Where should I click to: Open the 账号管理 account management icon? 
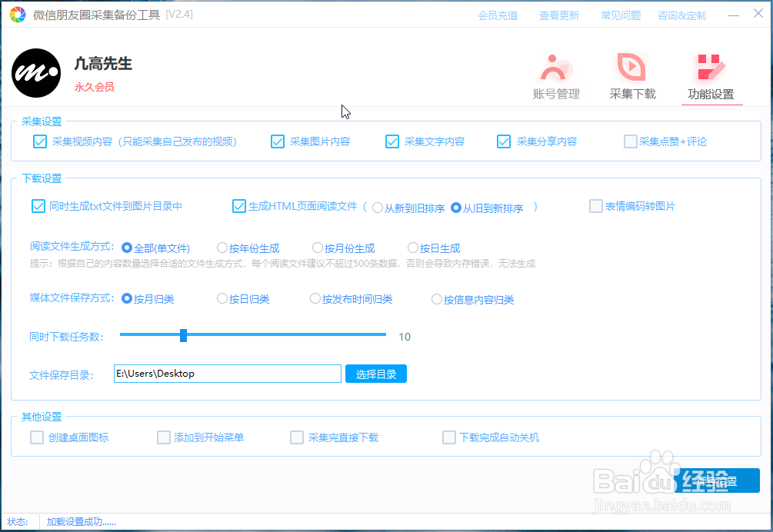(556, 77)
